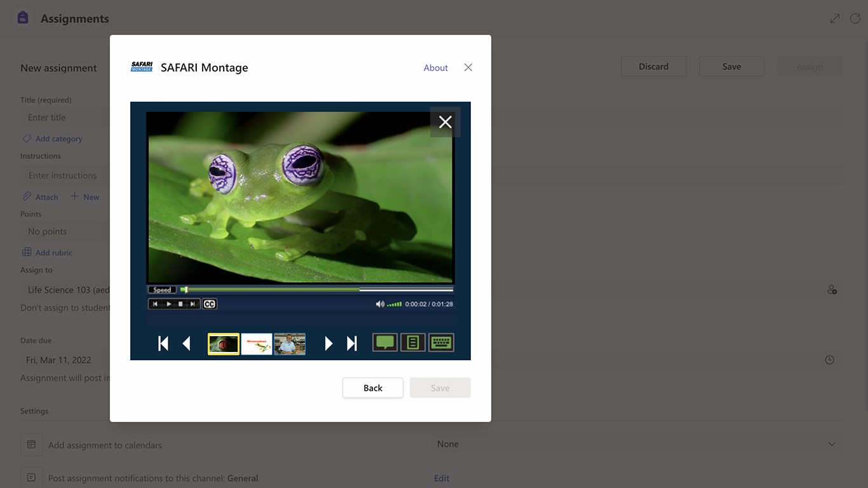Screen dimensions: 868x488
Task: Close the video player overlay
Action: (445, 122)
